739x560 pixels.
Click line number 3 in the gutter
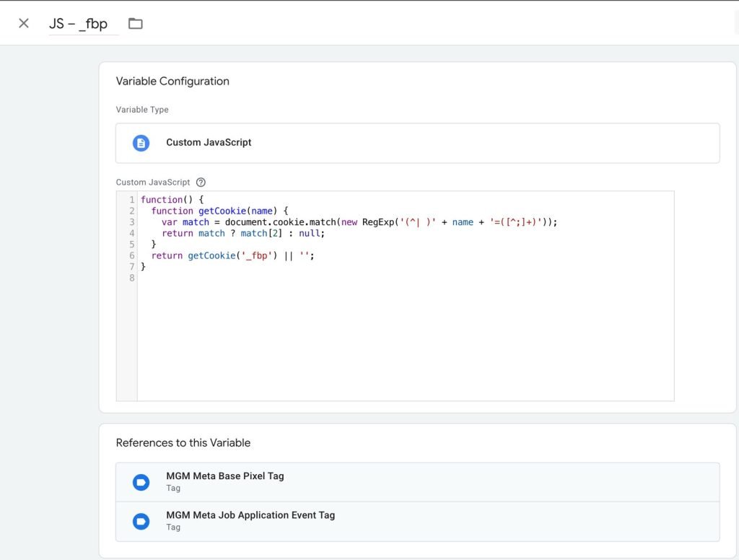click(132, 222)
